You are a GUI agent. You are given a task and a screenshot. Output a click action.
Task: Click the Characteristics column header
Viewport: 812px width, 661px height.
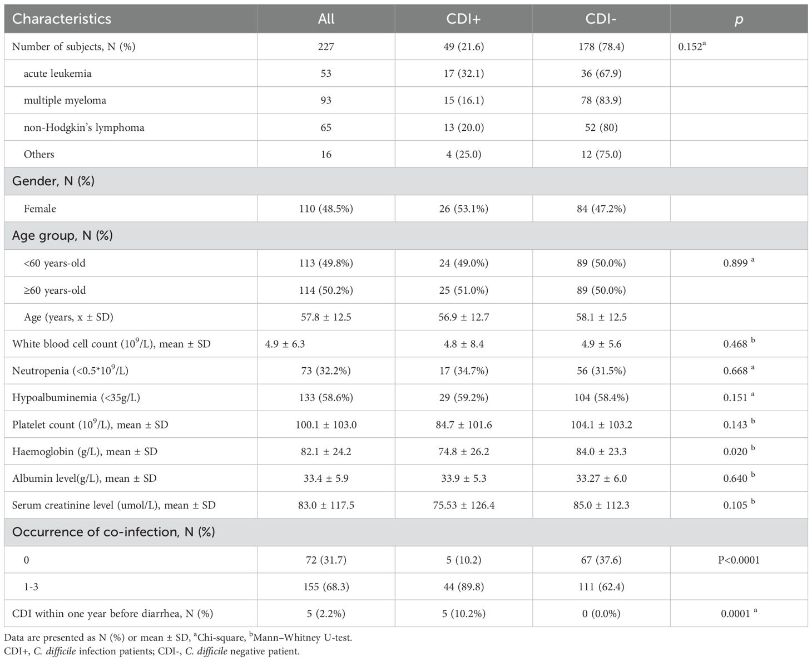pyautogui.click(x=62, y=19)
